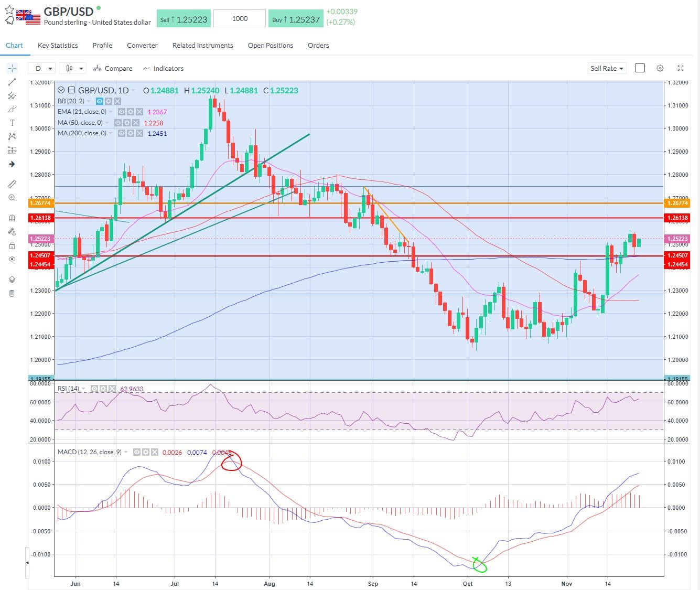Click the Indicators button
700x590 pixels.
(163, 68)
